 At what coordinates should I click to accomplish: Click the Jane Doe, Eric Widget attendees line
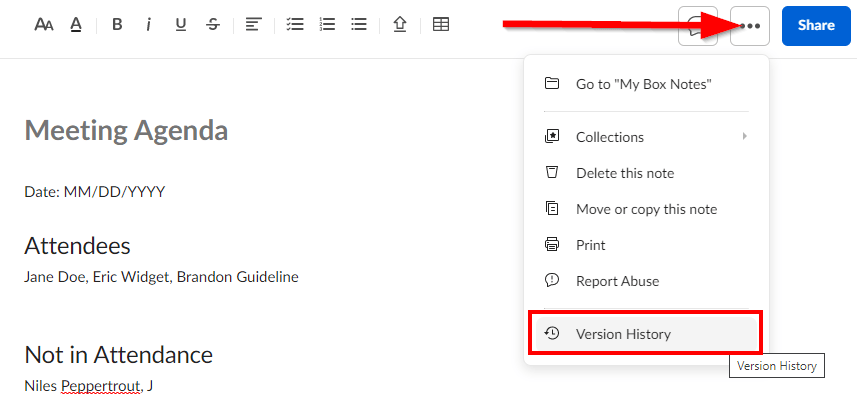[161, 277]
